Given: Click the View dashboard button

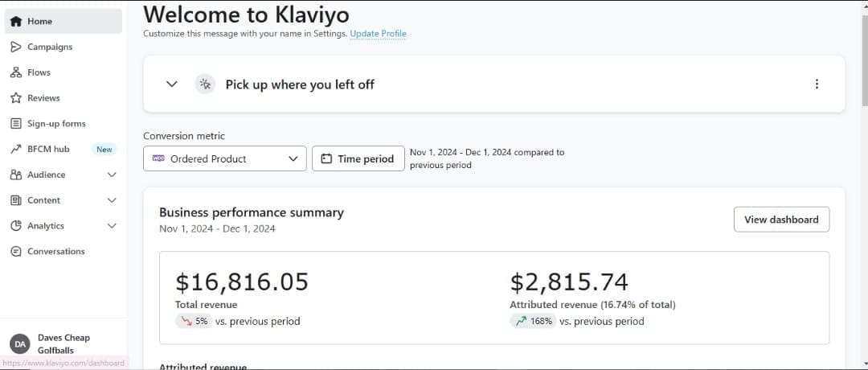Looking at the screenshot, I should 781,220.
